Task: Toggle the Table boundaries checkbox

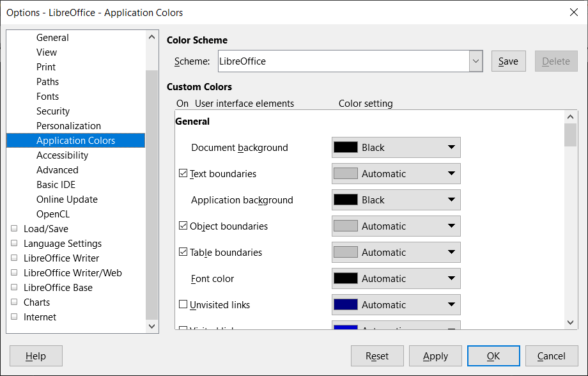Action: click(x=183, y=252)
